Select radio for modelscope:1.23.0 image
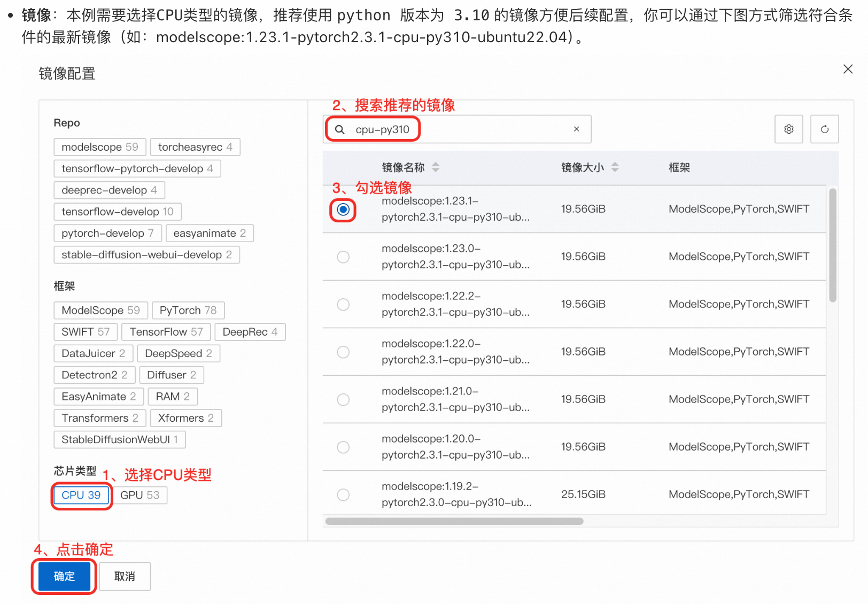Viewport: 868px width, 604px height. point(343,257)
